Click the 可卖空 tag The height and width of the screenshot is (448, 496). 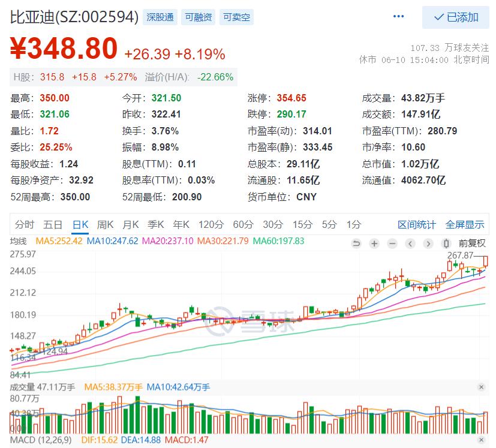(237, 17)
